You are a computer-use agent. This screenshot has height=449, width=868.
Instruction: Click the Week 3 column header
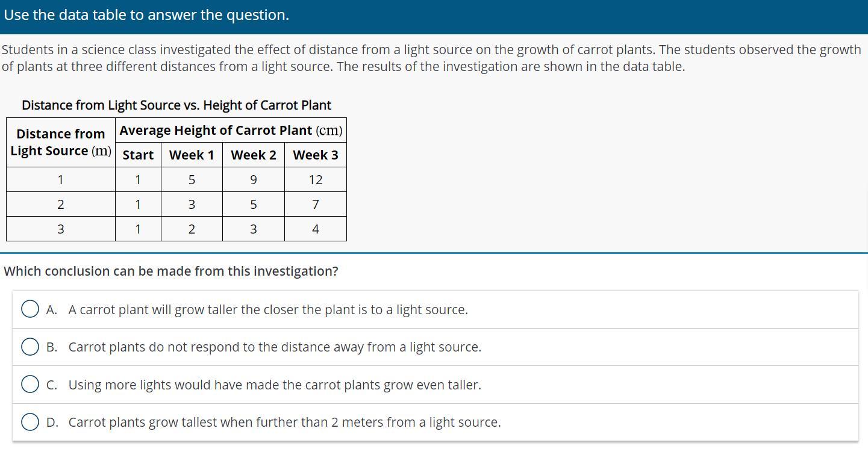pyautogui.click(x=315, y=155)
